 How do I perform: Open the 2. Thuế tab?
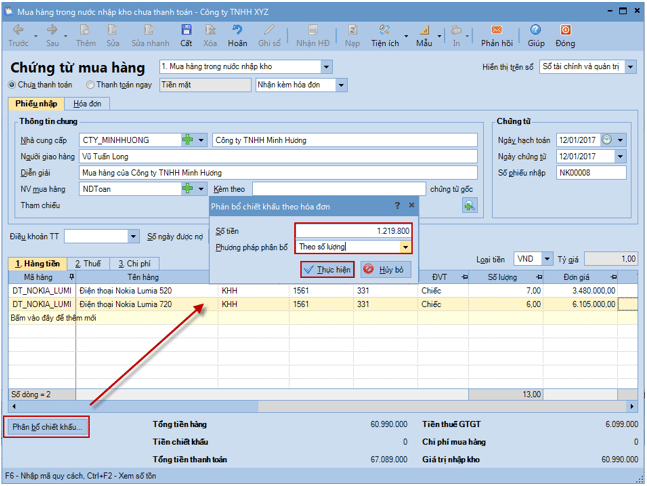[88, 264]
